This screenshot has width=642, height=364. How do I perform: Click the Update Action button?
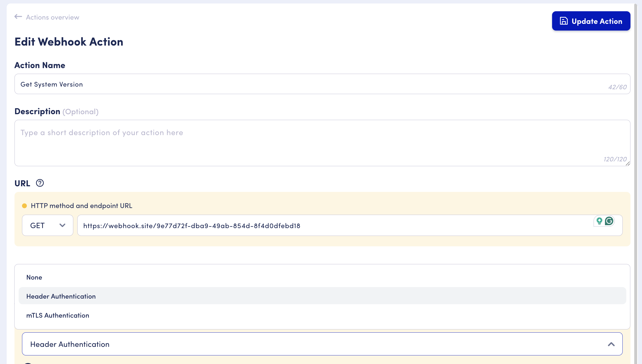(591, 21)
